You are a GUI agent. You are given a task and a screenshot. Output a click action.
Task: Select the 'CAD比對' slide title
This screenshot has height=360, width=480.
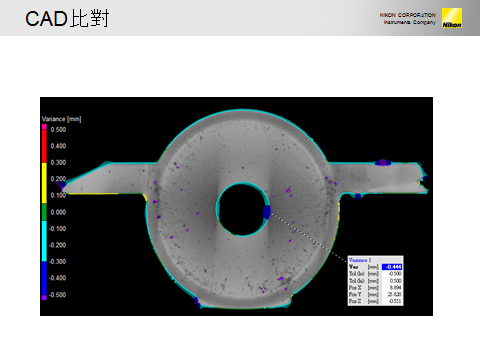click(67, 19)
